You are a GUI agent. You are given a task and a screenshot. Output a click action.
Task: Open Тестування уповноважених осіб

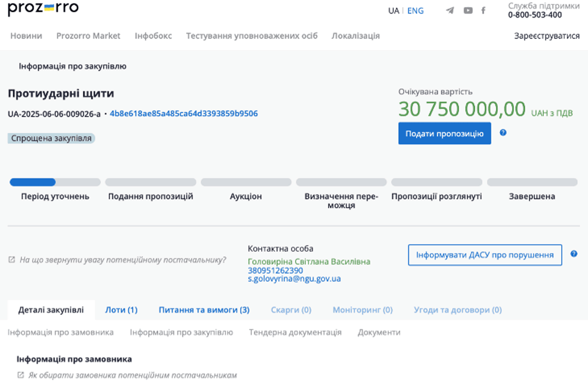pyautogui.click(x=252, y=36)
